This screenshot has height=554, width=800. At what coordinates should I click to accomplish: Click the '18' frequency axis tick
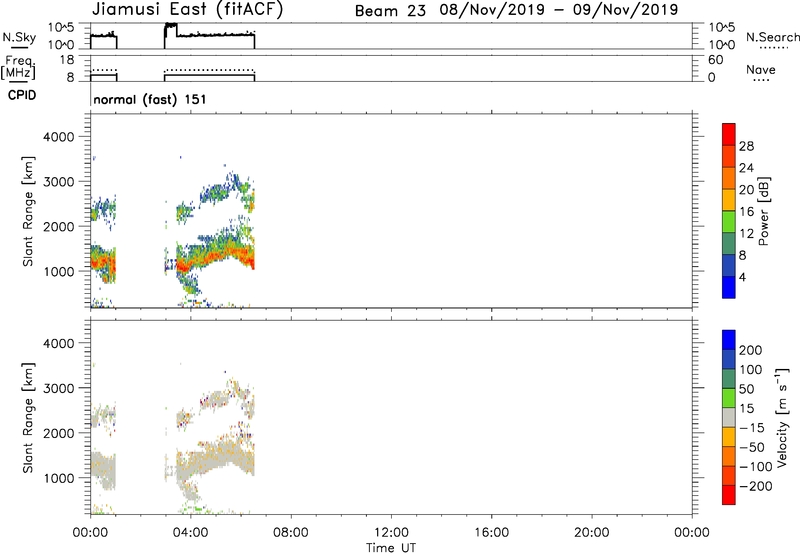67,60
